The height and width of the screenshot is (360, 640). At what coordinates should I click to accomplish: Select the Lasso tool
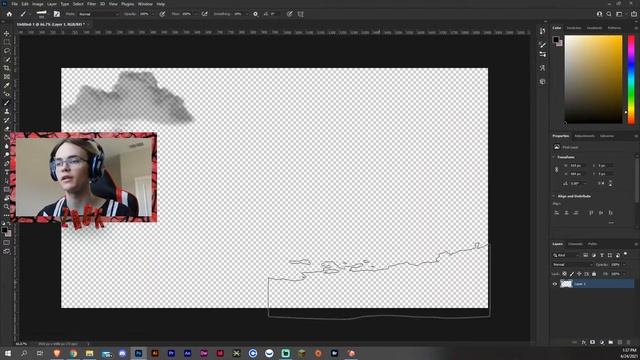[7, 51]
